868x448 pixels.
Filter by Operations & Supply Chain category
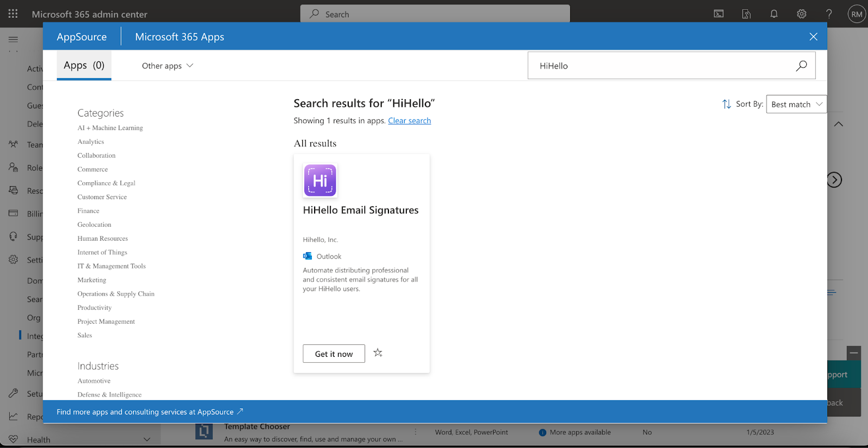click(116, 294)
